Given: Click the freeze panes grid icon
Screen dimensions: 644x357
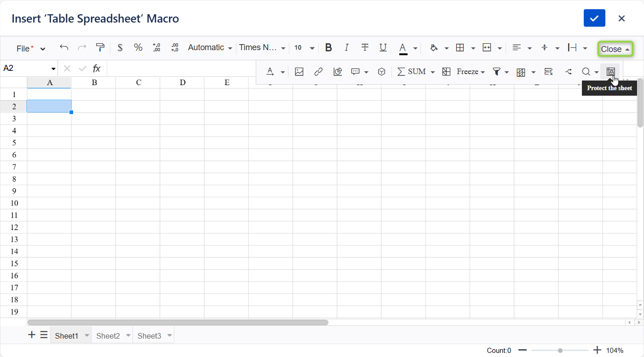Looking at the screenshot, I should coord(446,72).
